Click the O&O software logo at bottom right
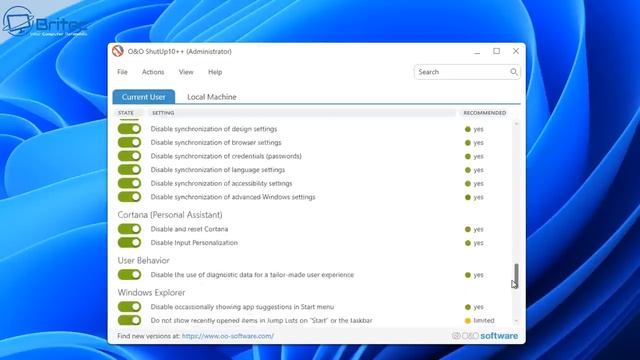Screen dimensions: 640x360 pos(485,336)
